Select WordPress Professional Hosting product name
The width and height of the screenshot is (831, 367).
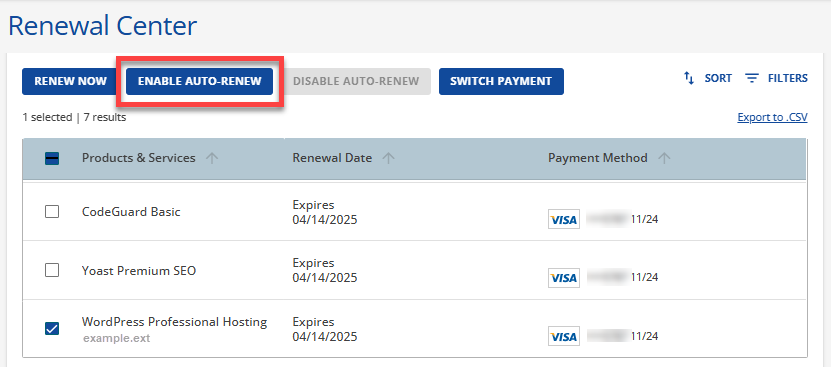(174, 322)
